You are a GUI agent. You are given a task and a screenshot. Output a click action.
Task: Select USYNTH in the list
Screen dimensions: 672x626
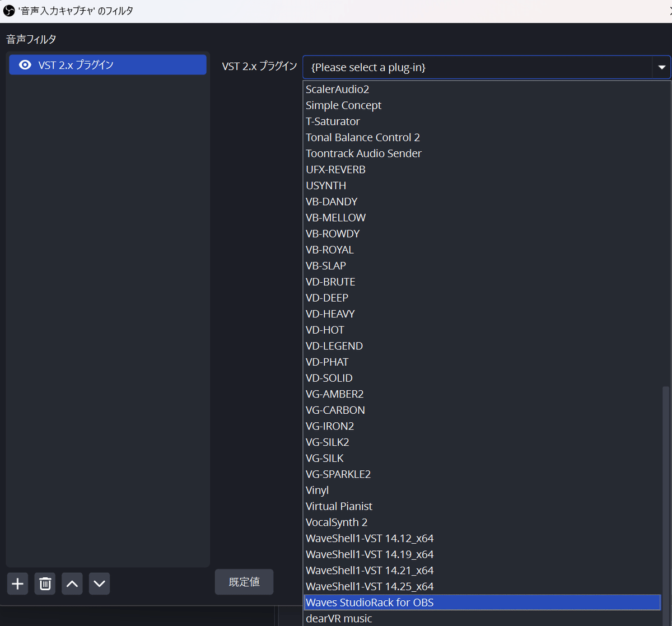(x=482, y=185)
